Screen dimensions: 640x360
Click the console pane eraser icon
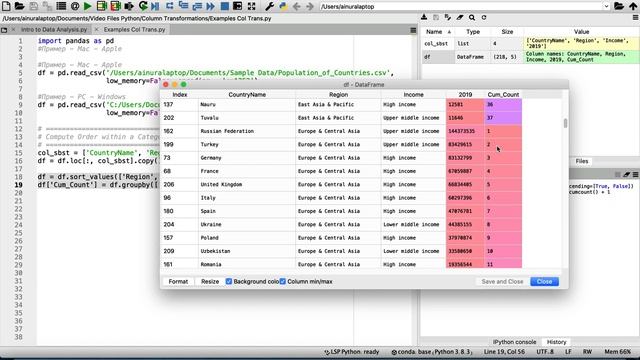point(627,175)
